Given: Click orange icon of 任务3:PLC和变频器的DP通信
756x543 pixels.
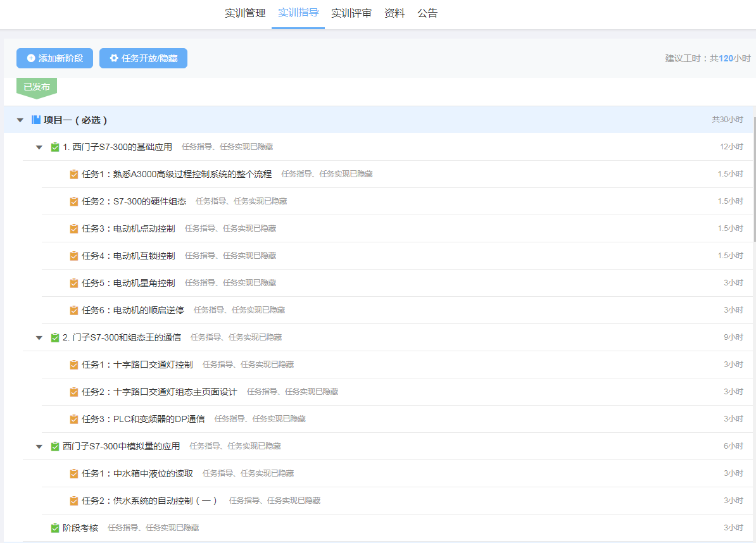Looking at the screenshot, I should [x=74, y=419].
